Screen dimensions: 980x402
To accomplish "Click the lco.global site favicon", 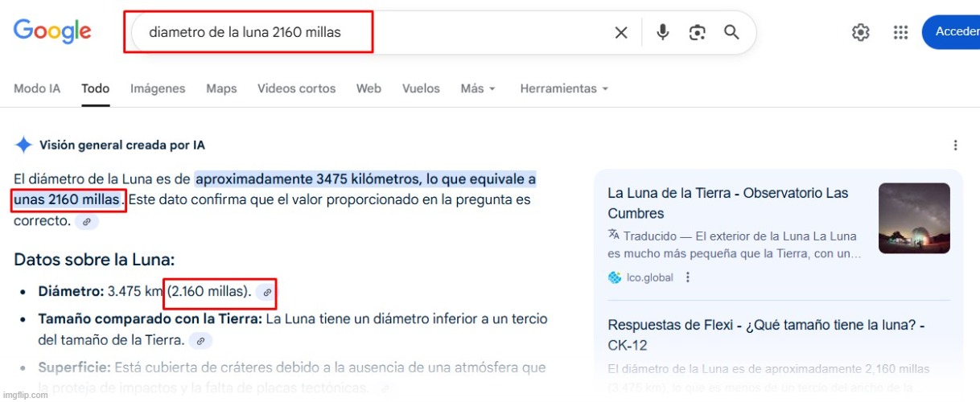I will 615,277.
